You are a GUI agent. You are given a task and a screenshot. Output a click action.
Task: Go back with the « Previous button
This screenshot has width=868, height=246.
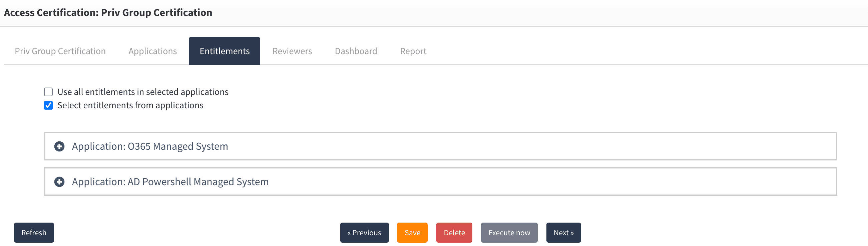(x=364, y=233)
